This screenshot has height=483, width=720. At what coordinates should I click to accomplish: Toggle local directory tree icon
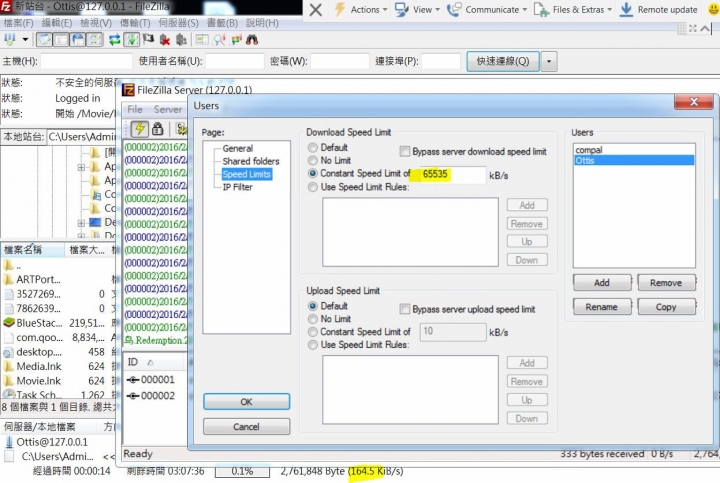pyautogui.click(x=61, y=40)
